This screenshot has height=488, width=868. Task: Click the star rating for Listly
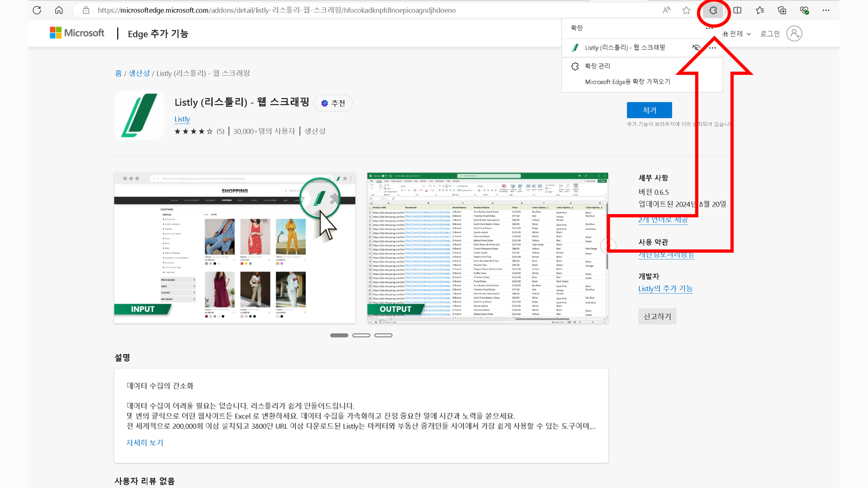(194, 131)
